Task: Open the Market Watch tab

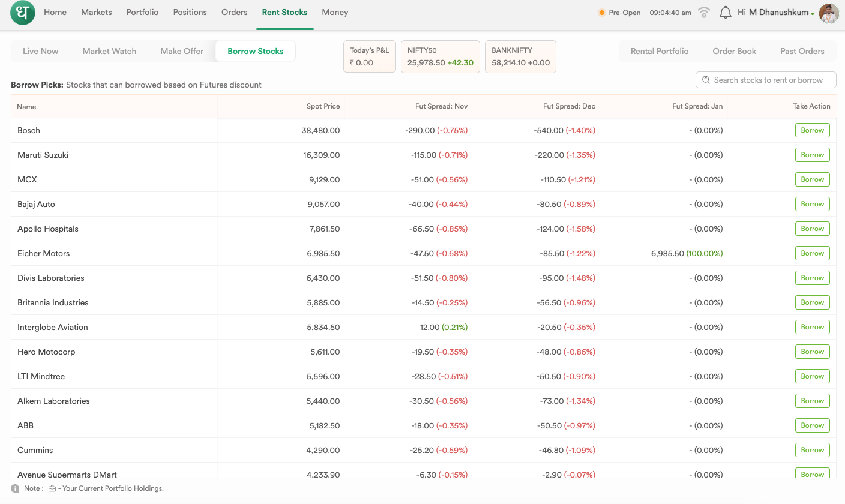Action: pos(109,51)
